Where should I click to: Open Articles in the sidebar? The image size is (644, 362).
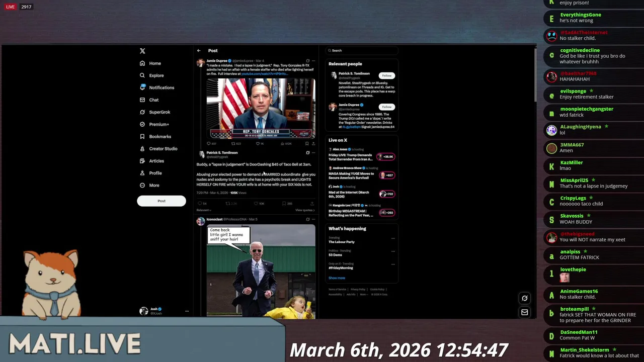[x=152, y=161]
